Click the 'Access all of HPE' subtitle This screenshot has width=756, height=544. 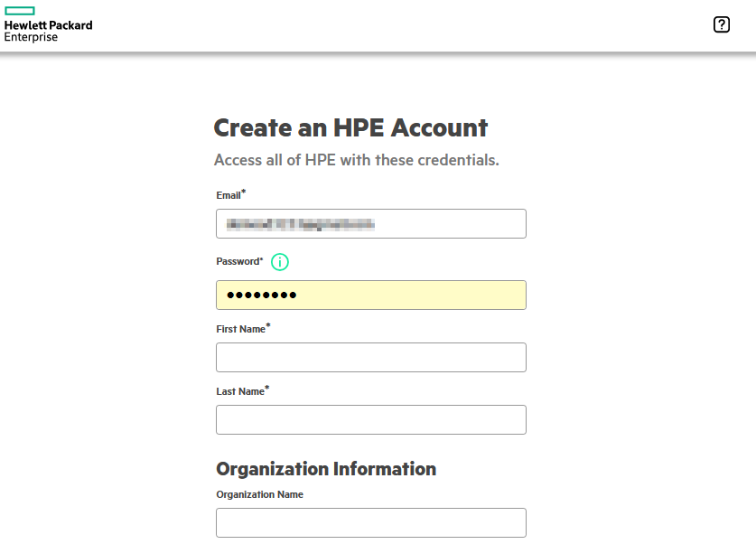coord(356,161)
